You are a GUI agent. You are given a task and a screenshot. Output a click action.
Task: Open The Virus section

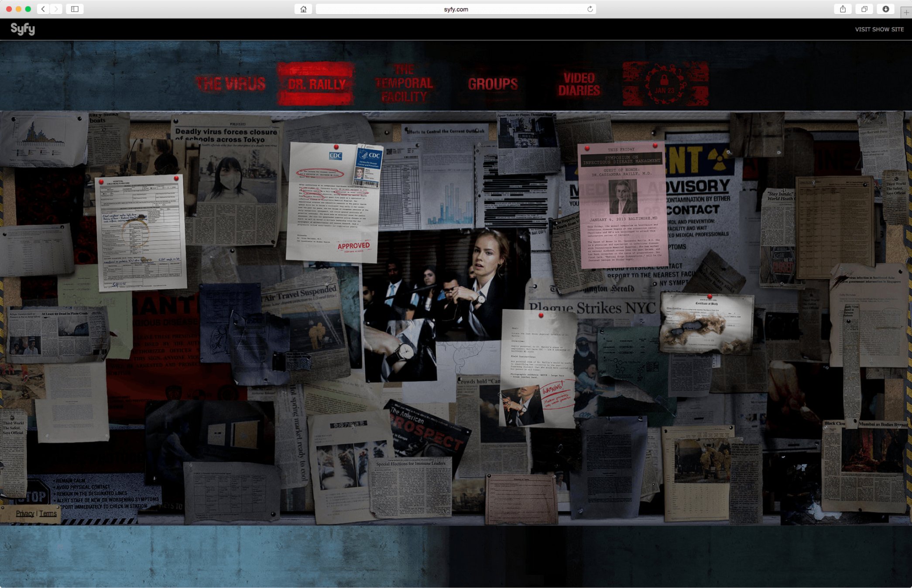click(230, 84)
